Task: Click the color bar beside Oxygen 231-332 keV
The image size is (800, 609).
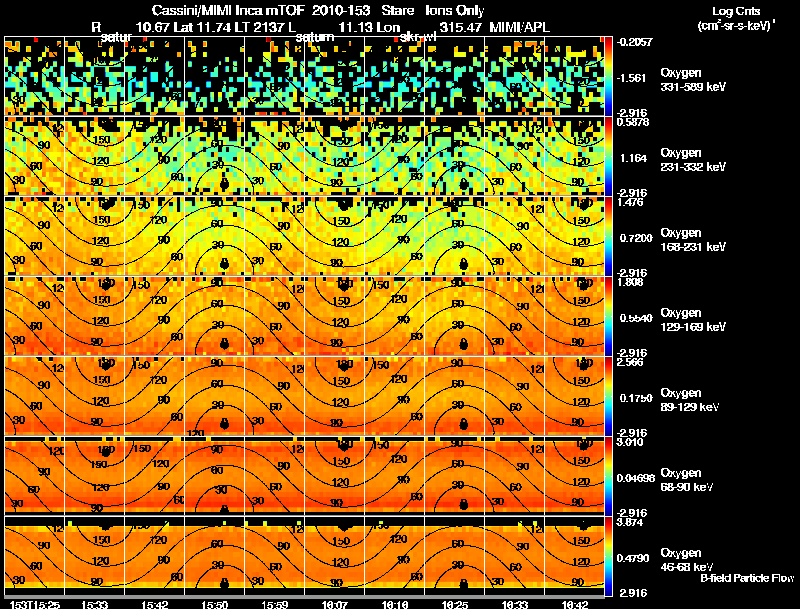Action: tap(608, 156)
